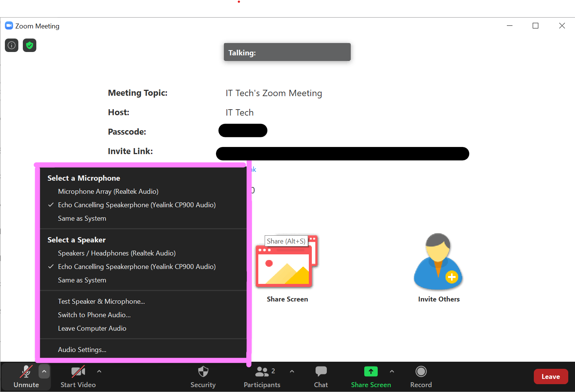Expand video options arrow beside Start Video
The height and width of the screenshot is (392, 575).
99,371
